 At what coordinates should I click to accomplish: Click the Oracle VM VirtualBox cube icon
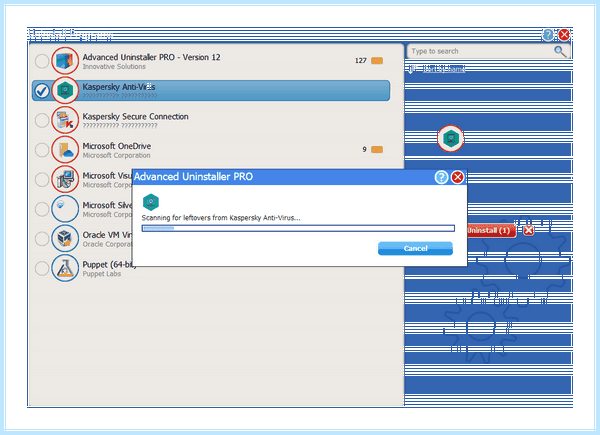pyautogui.click(x=65, y=238)
